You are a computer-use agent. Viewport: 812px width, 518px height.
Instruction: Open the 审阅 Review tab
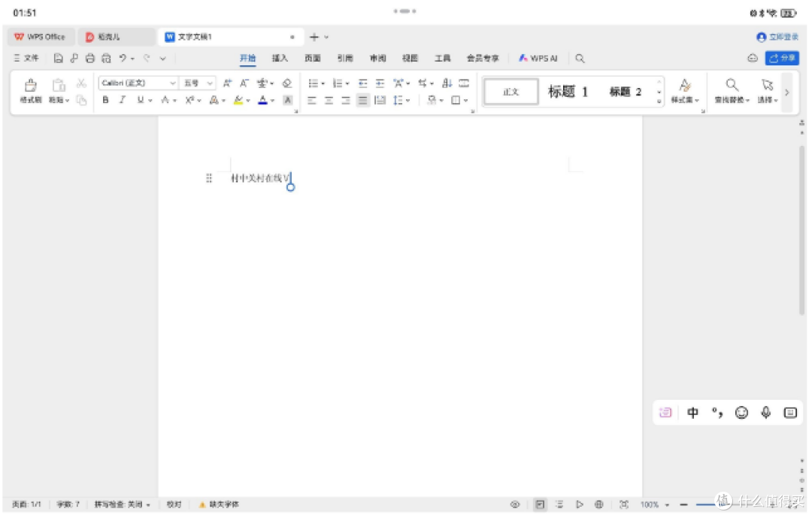click(378, 58)
